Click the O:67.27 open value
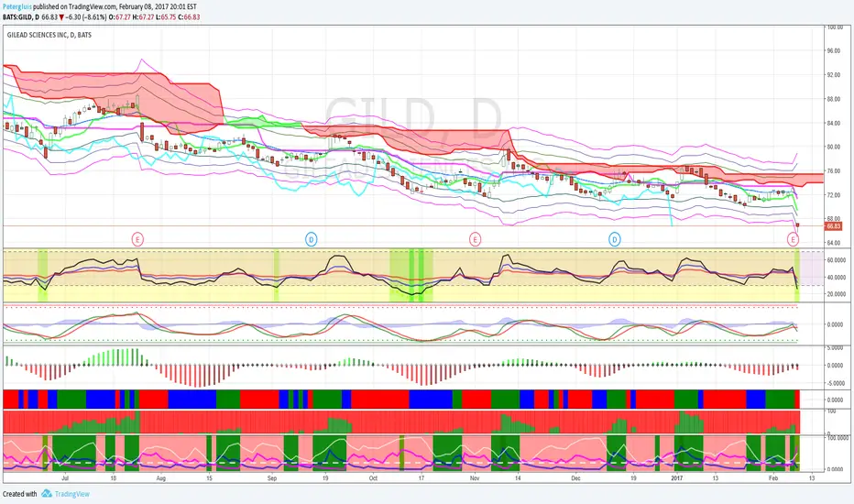854x504 pixels. point(119,16)
